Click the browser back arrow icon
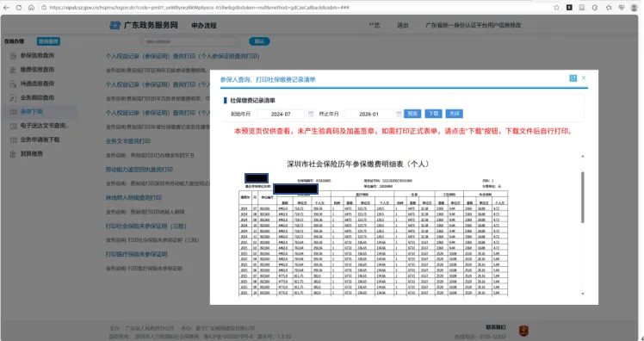The image size is (644, 341). 6,8
